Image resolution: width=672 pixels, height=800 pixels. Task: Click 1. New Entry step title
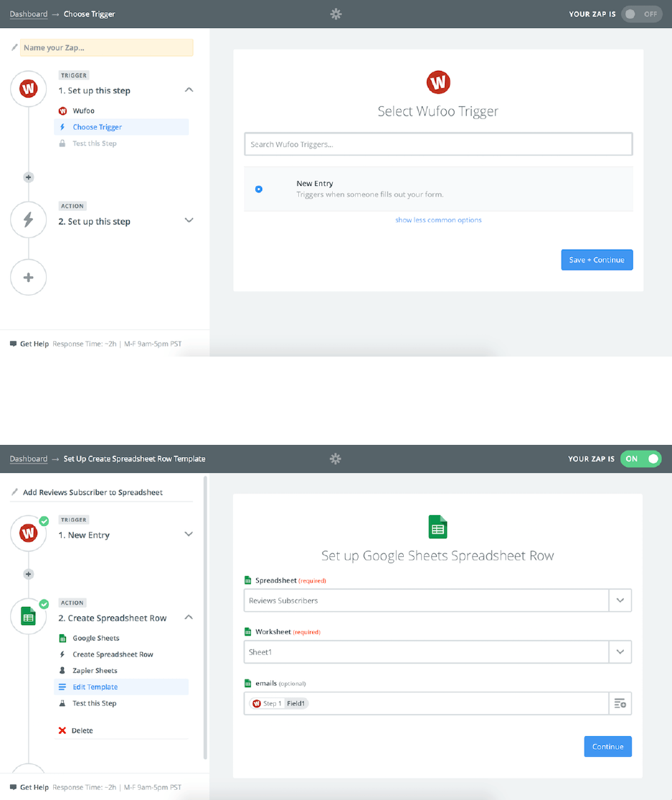point(84,535)
